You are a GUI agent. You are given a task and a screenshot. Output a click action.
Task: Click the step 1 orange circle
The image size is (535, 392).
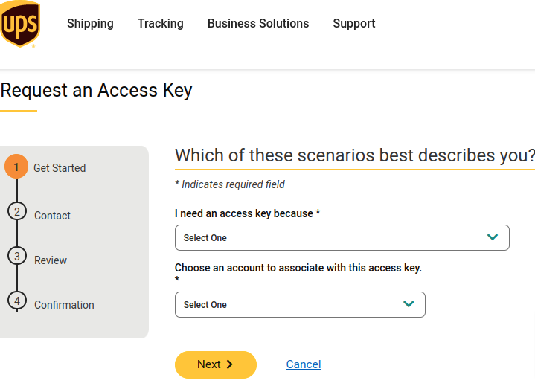point(16,166)
